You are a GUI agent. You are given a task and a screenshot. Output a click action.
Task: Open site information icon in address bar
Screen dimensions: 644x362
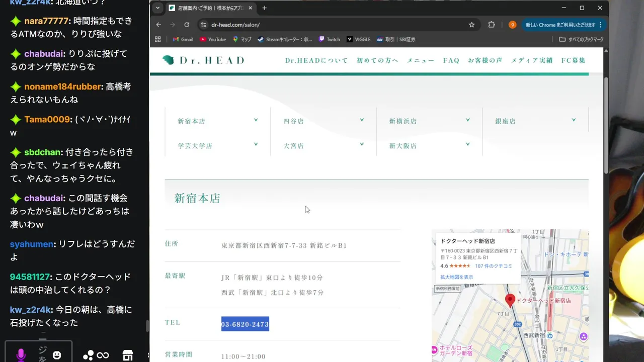coord(204,25)
